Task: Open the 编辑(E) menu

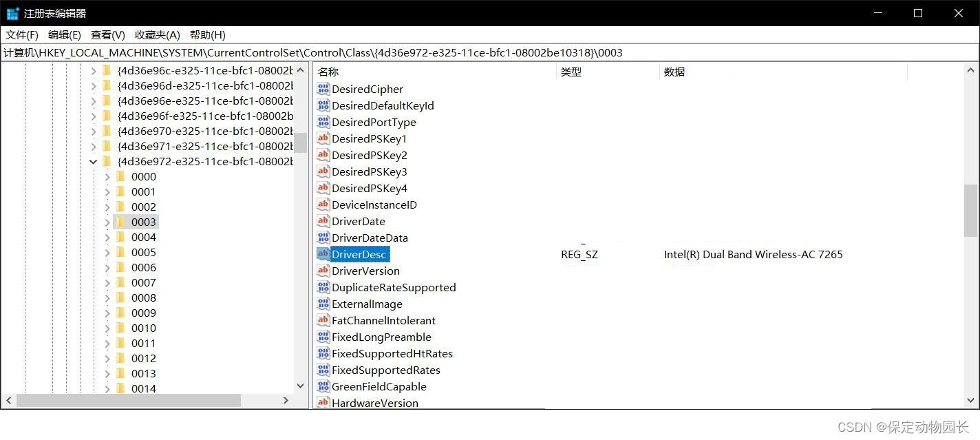Action: [65, 34]
